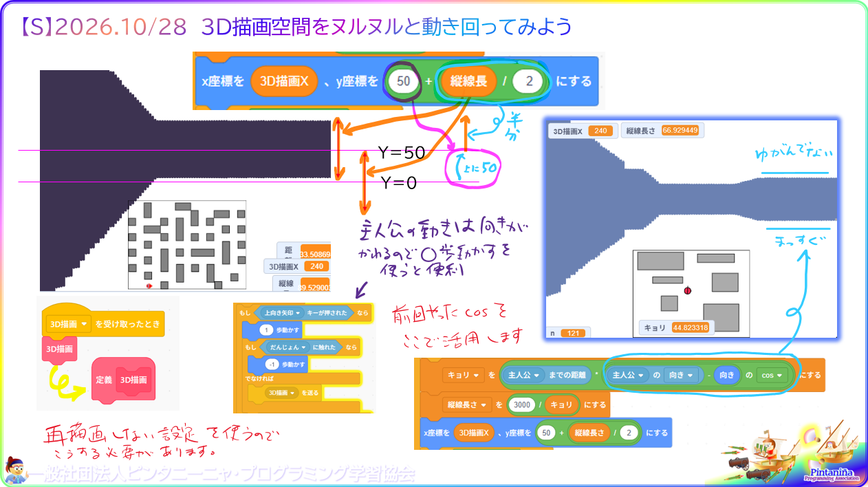
Task: Click the 3D描画X 240 monitor in right stage
Action: point(582,131)
